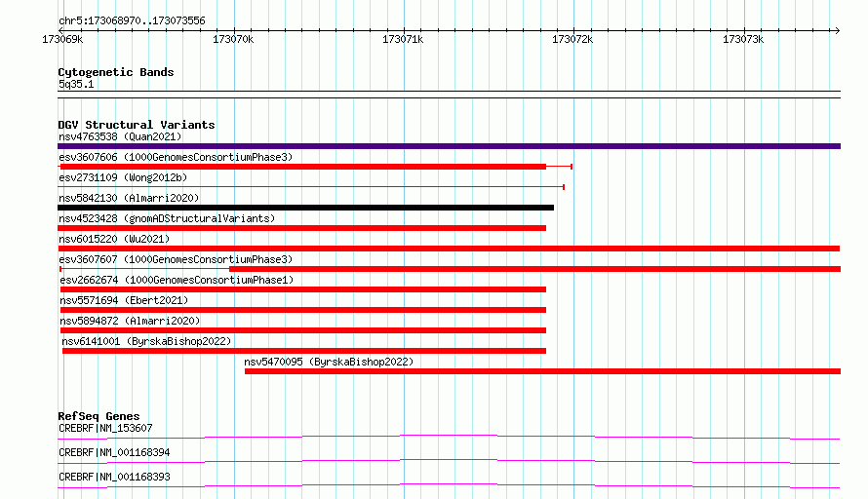
Task: Open the black nsv5842130 (Almarri2020) variant bar
Action: point(305,208)
